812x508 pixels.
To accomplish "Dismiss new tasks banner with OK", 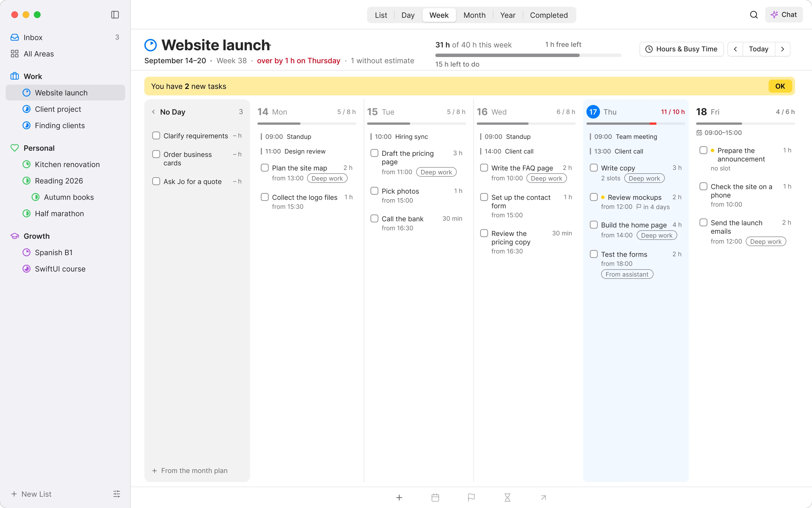I will pos(780,86).
